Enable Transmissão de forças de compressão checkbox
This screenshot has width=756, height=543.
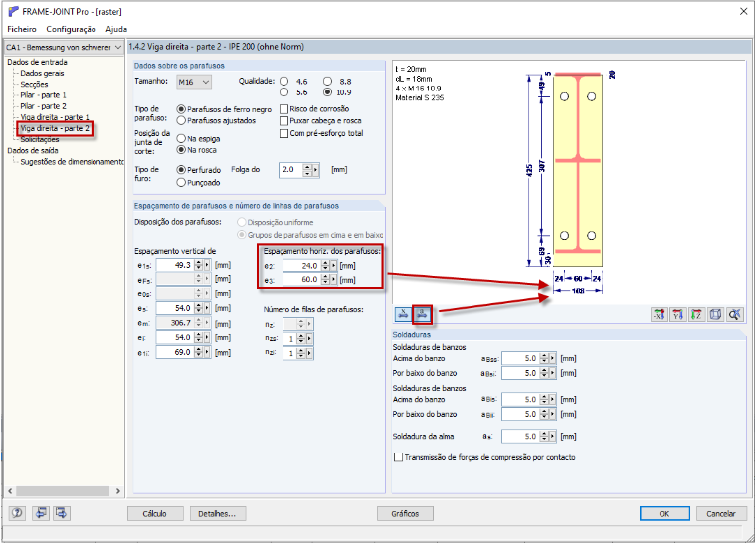click(x=398, y=457)
